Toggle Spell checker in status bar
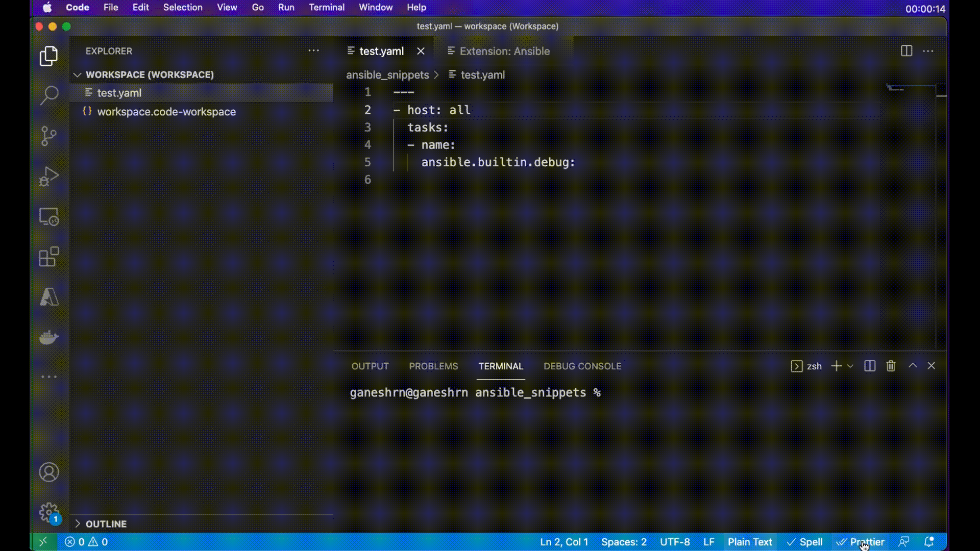 tap(805, 542)
